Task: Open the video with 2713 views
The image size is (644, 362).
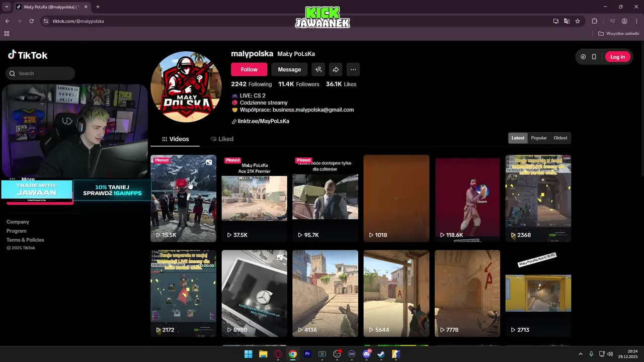Action: pos(538,293)
